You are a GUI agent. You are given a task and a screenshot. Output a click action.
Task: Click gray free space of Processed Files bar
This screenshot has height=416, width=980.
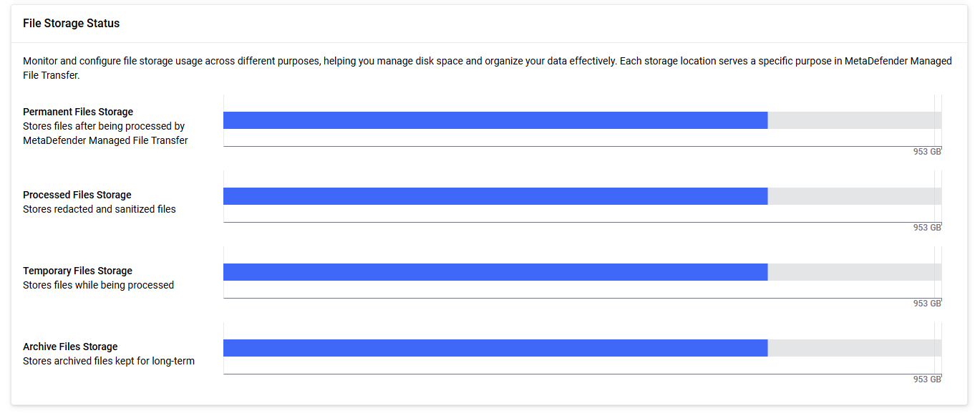[x=852, y=196]
